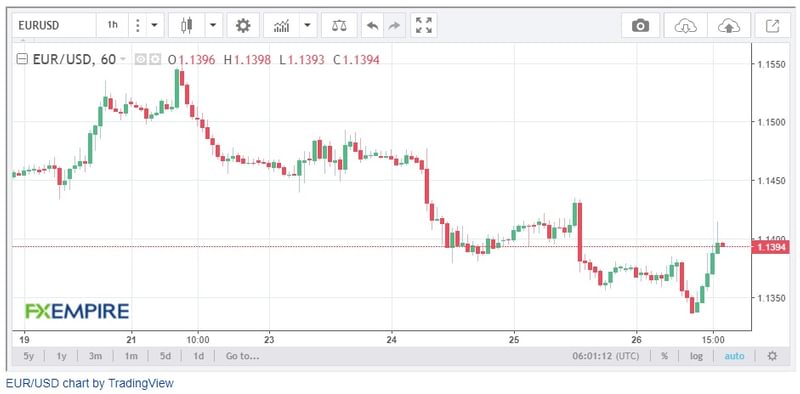Open the EUR/USD chart by TradingView link
The image size is (800, 394).
(90, 383)
